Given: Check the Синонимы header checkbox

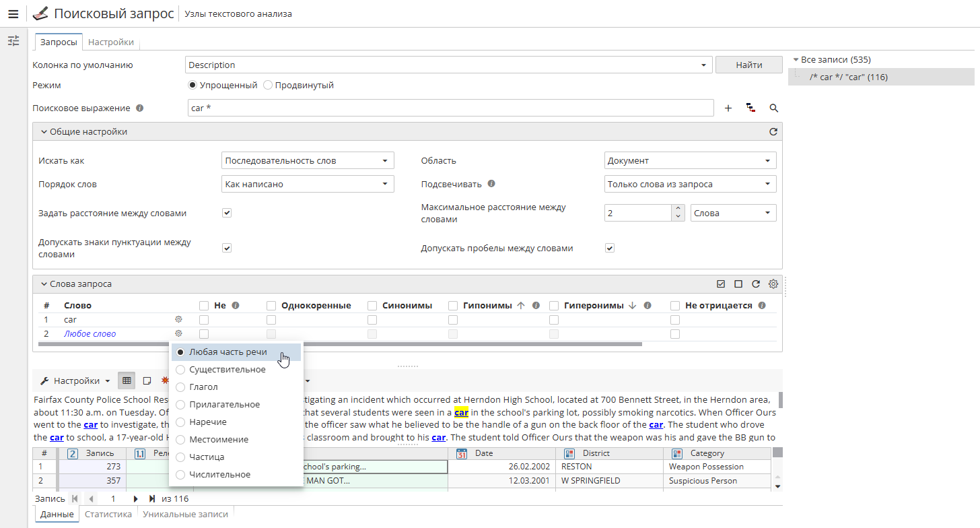Looking at the screenshot, I should coord(372,306).
